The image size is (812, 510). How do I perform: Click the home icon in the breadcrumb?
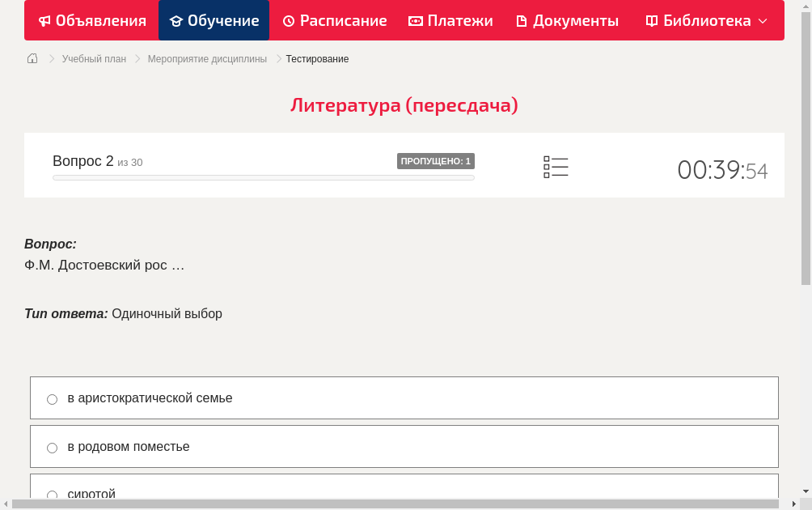[32, 58]
